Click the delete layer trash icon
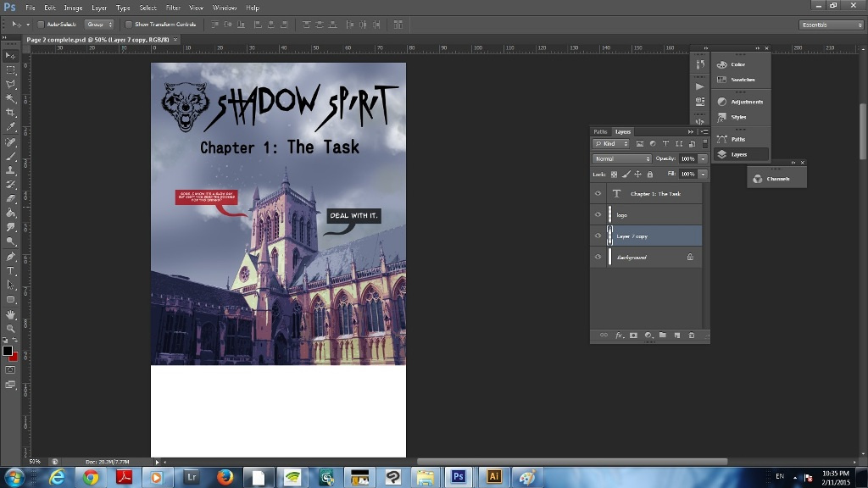 (x=691, y=335)
